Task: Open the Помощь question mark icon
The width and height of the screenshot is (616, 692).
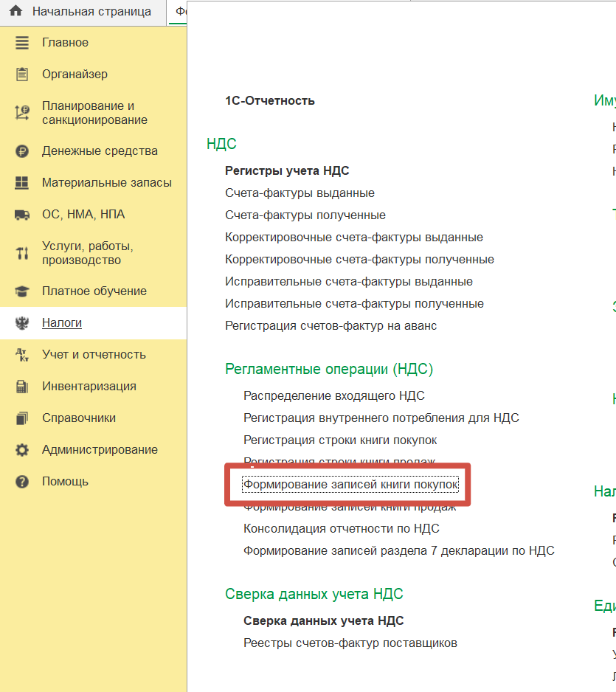Action: point(21,482)
